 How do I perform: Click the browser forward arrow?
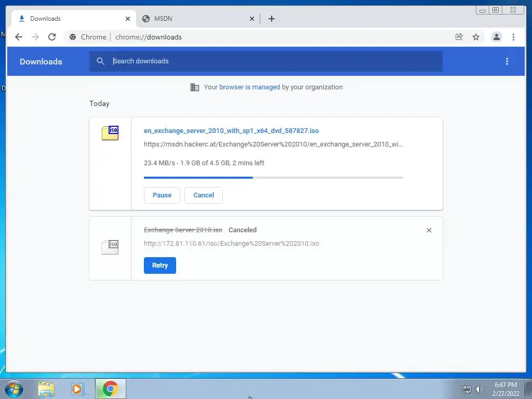35,37
